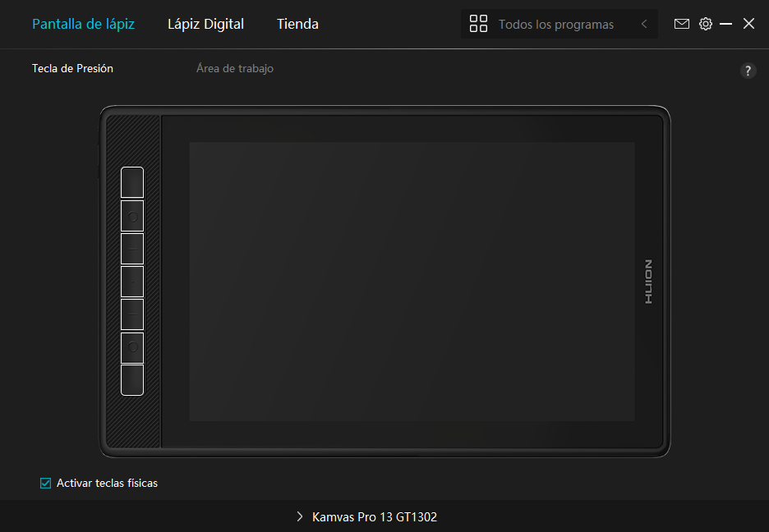This screenshot has height=532, width=769.
Task: Switch to the Lápiz Digital tab
Action: click(205, 24)
